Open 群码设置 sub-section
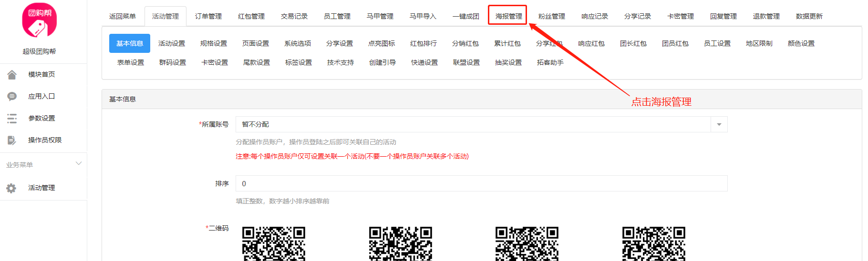This screenshot has width=868, height=261. 173,62
